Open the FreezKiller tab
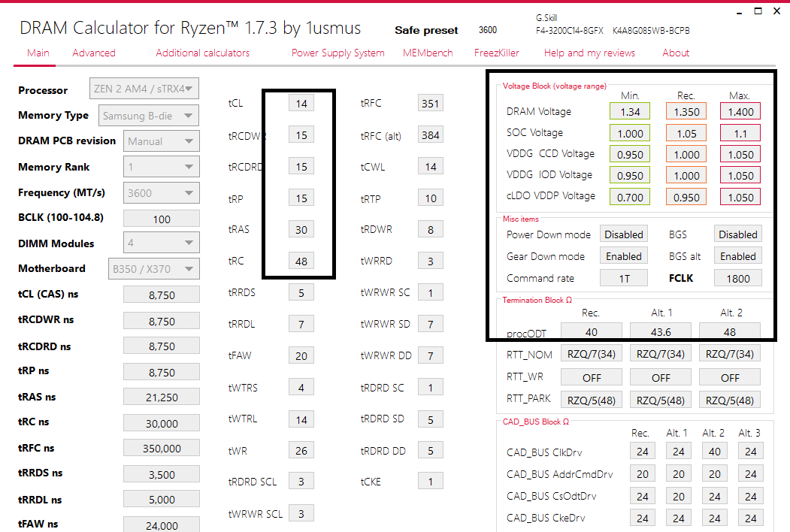This screenshot has width=790, height=532. [x=496, y=53]
